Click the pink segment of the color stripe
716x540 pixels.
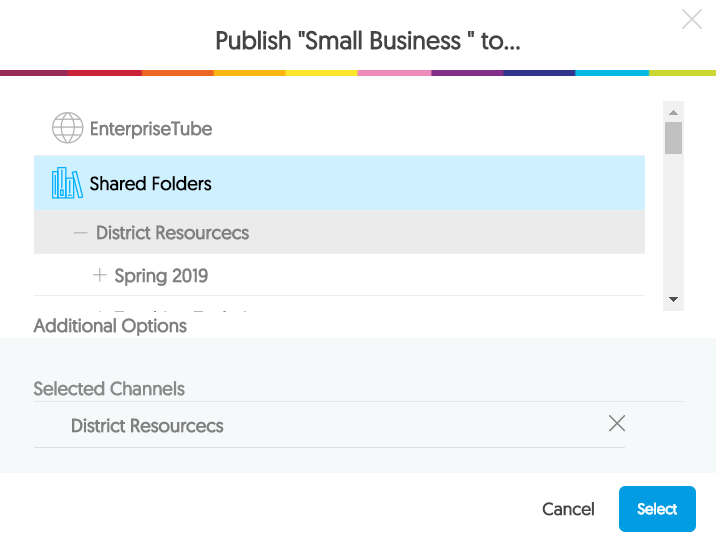click(x=394, y=73)
